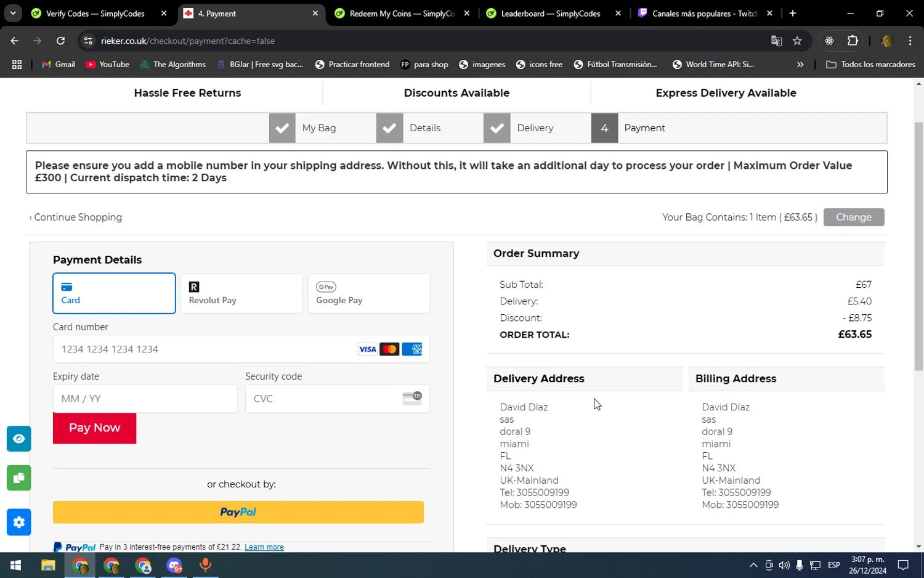Image resolution: width=924 pixels, height=578 pixels.
Task: Click the ORDER TOTAL £63.65 amount
Action: (x=855, y=335)
